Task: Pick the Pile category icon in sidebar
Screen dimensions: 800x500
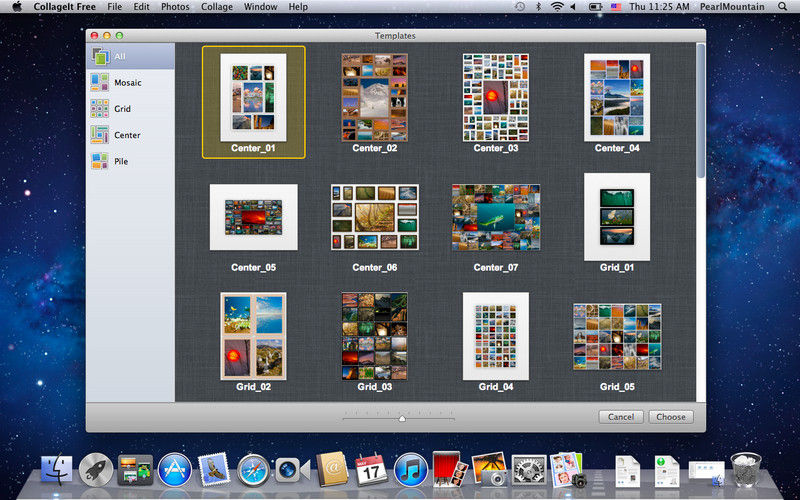Action: point(100,161)
